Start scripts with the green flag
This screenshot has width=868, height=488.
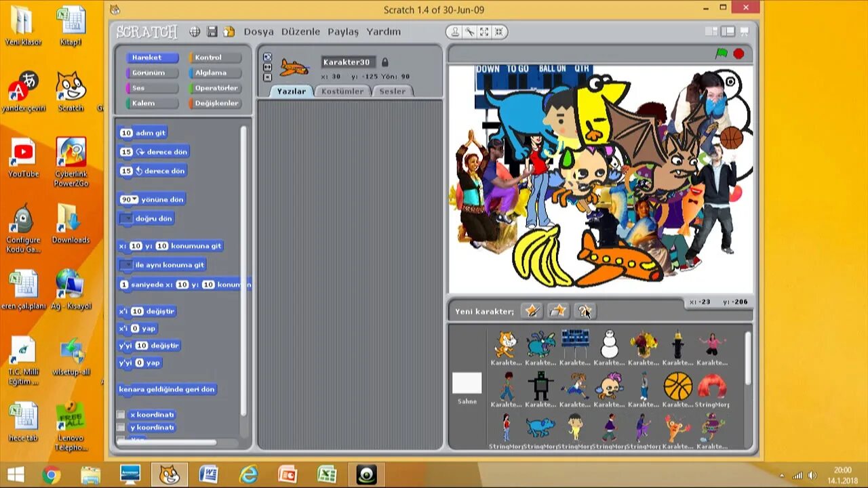(x=722, y=54)
